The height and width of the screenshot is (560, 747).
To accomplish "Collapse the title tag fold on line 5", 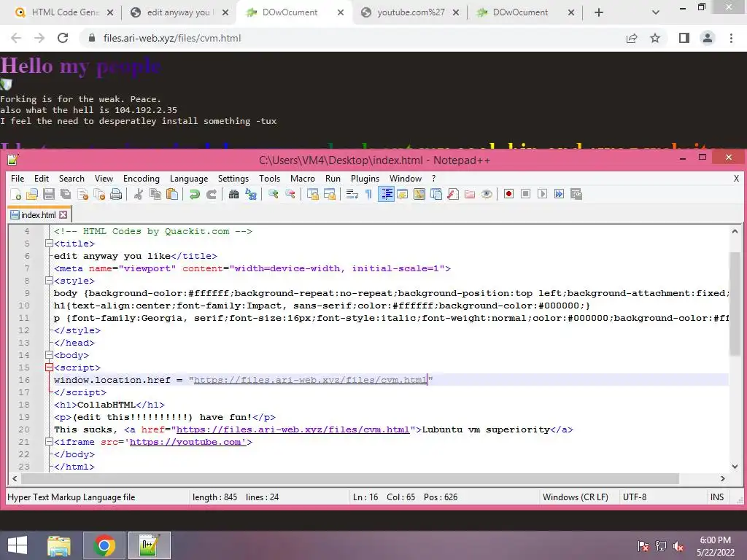I will point(49,244).
